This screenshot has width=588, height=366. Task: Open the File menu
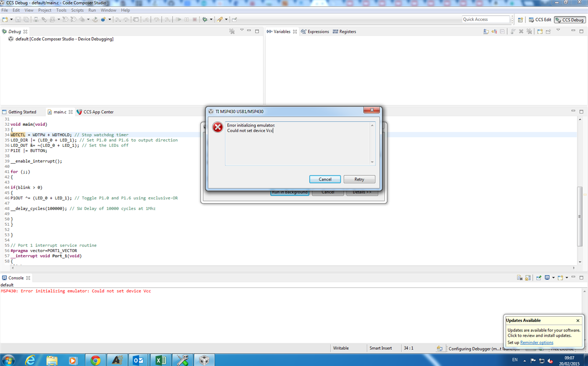[5, 10]
